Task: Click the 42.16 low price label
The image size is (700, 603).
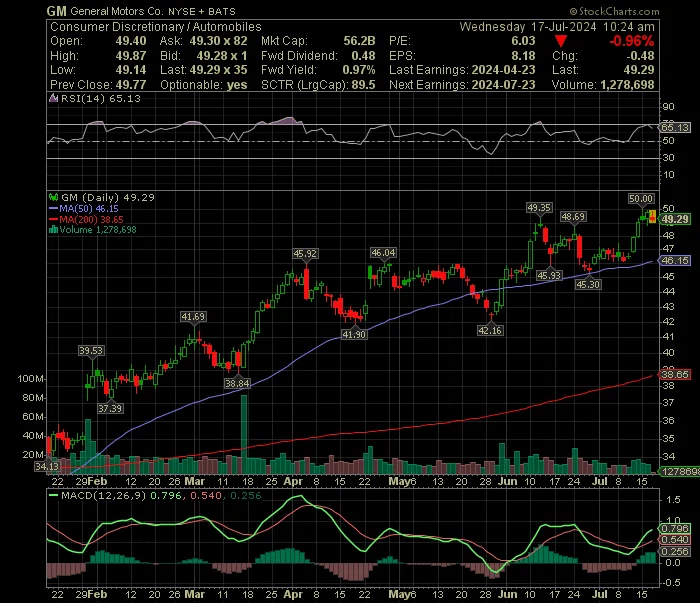Action: [490, 330]
